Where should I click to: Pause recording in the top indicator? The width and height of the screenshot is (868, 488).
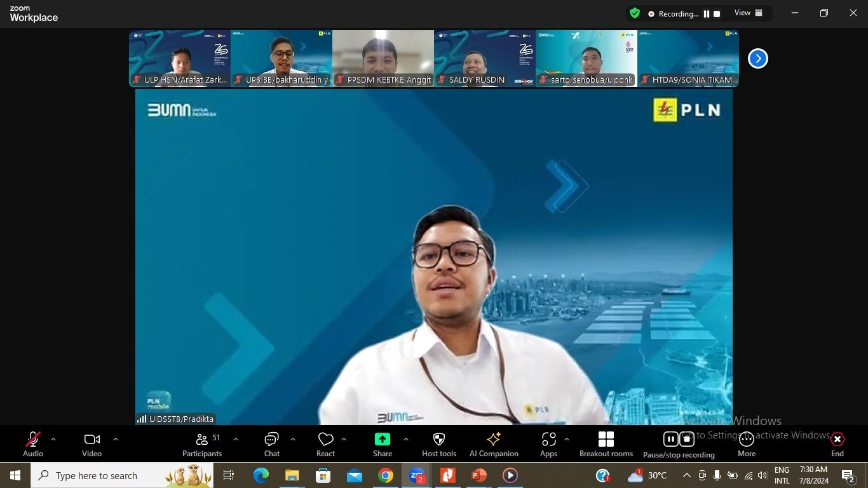[x=706, y=13]
